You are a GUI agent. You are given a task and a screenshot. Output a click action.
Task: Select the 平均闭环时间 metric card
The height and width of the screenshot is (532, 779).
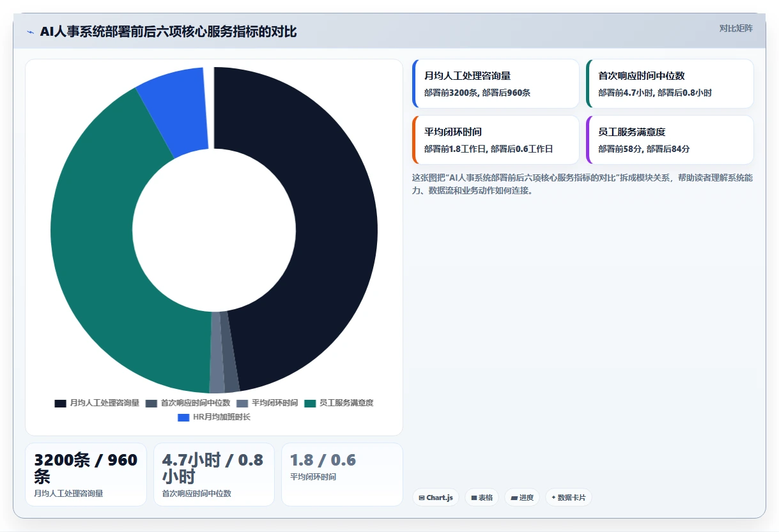[496, 140]
